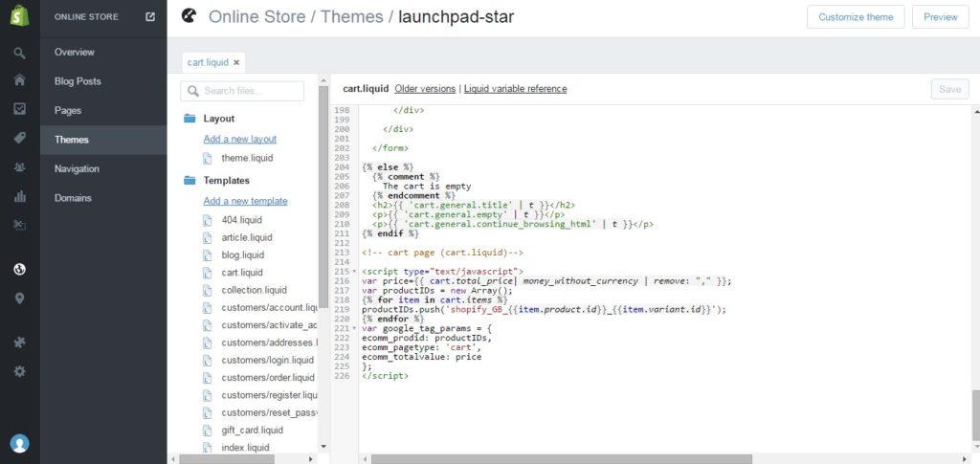Click the Customize theme button
980x464 pixels.
pyautogui.click(x=855, y=17)
